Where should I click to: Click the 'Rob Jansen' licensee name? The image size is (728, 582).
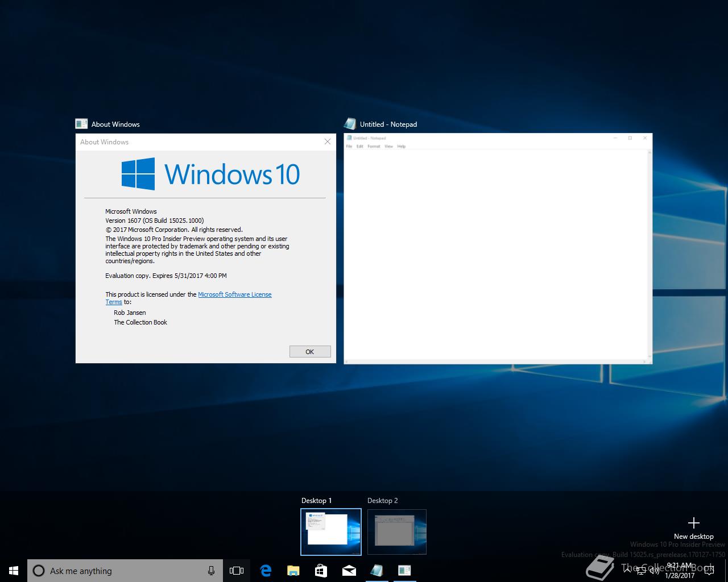[x=130, y=313]
